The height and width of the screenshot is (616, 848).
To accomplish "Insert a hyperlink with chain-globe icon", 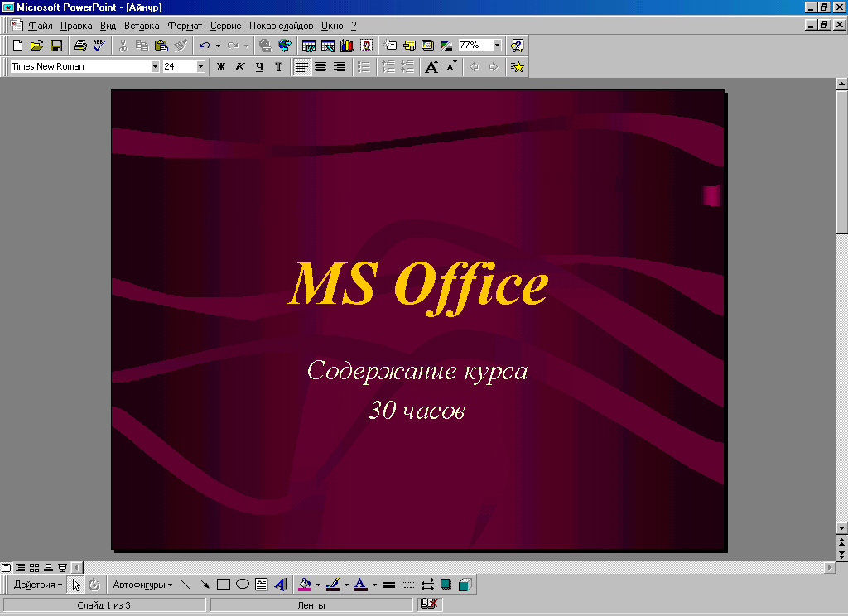I will (x=265, y=46).
